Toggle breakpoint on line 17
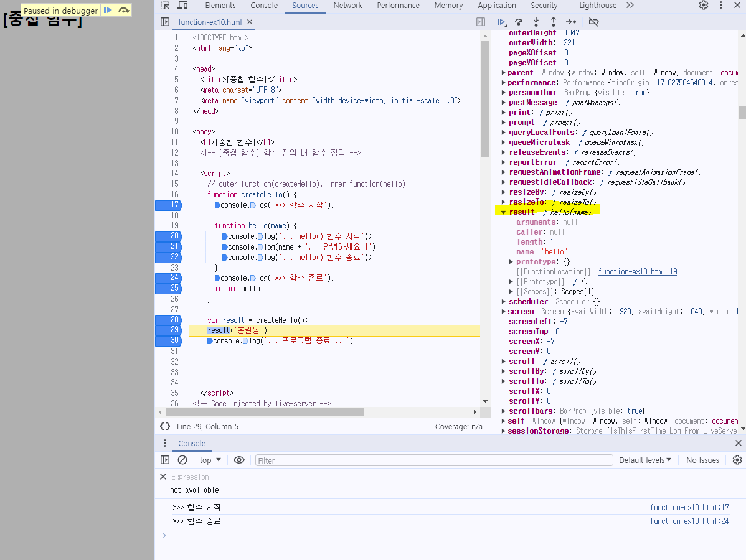Image resolution: width=746 pixels, height=560 pixels. [168, 205]
